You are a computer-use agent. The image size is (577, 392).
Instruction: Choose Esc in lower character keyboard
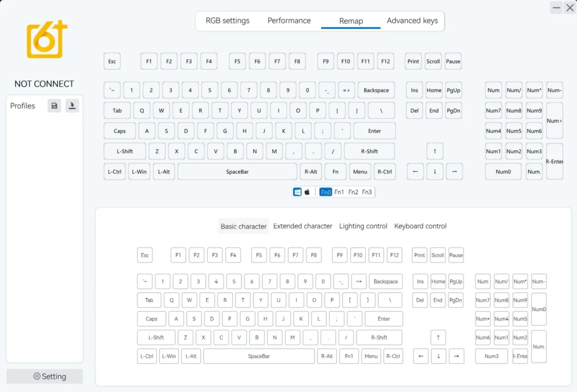(x=145, y=255)
